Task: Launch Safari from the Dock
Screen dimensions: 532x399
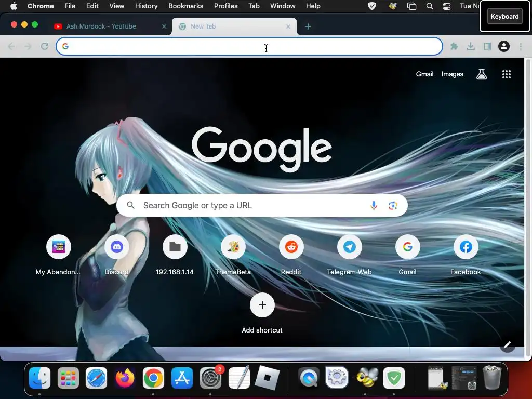Action: point(96,378)
